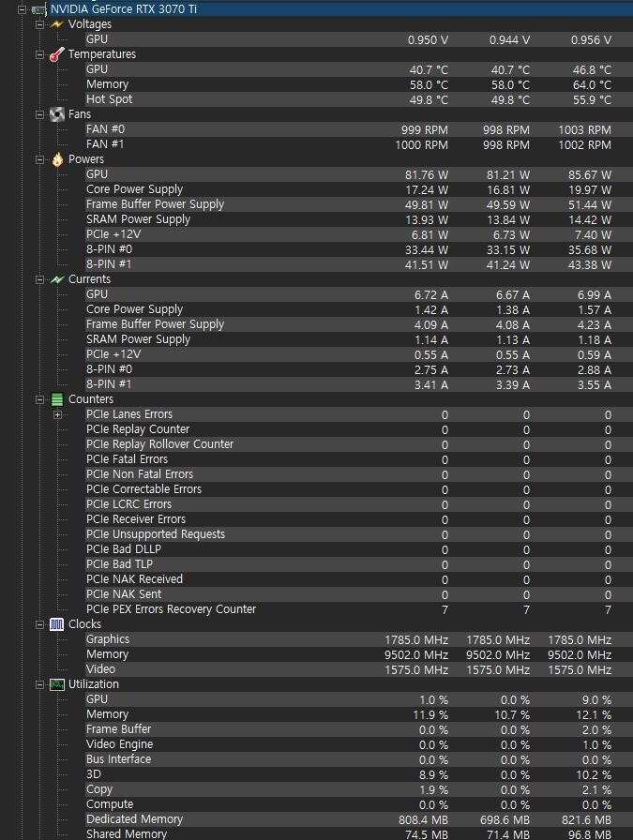The height and width of the screenshot is (840, 633).
Task: Select Frame Buffer Power Supply under Powers
Action: pyautogui.click(x=358, y=204)
